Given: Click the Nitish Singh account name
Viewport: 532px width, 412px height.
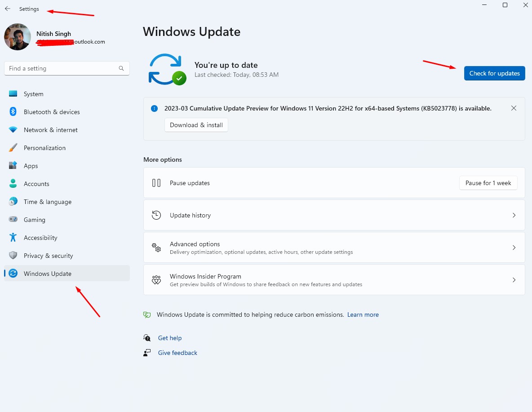Looking at the screenshot, I should tap(53, 34).
